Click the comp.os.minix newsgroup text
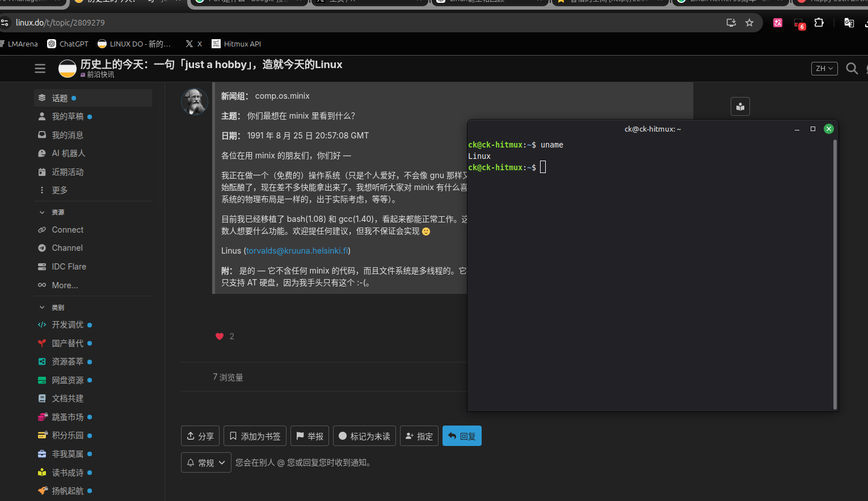Screen dimensions: 868x501 pos(283,96)
